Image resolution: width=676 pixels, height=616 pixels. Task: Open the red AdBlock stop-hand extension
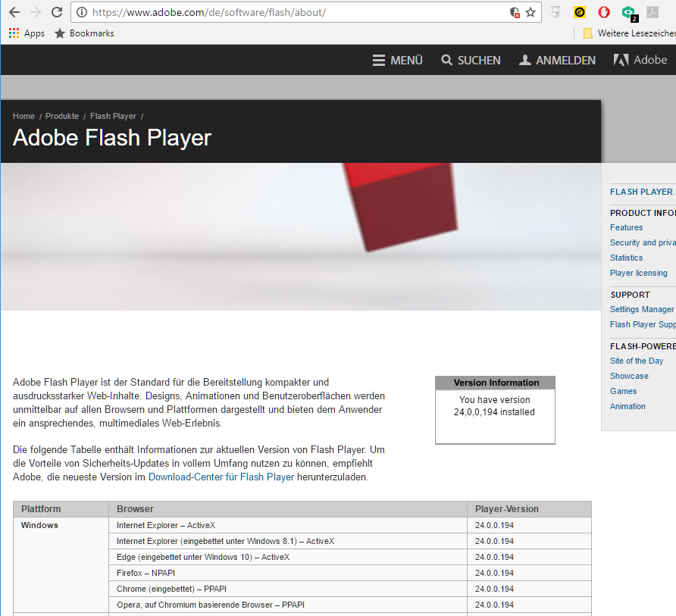[x=603, y=12]
